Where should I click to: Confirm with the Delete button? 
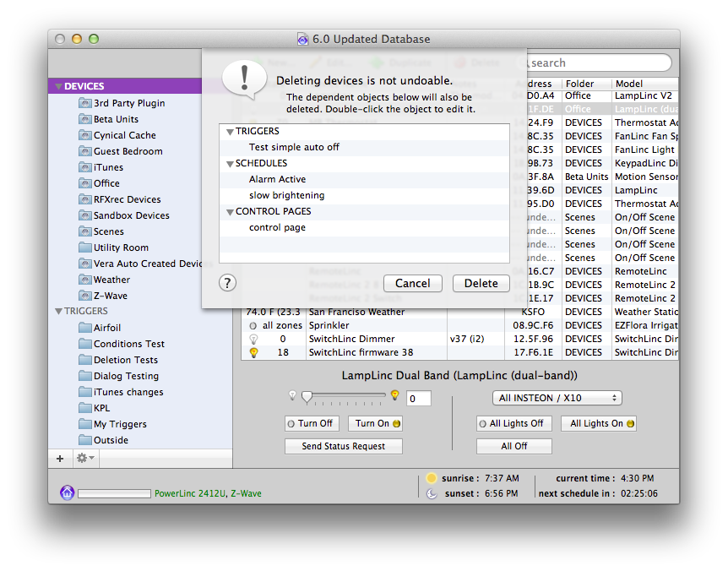coord(481,283)
